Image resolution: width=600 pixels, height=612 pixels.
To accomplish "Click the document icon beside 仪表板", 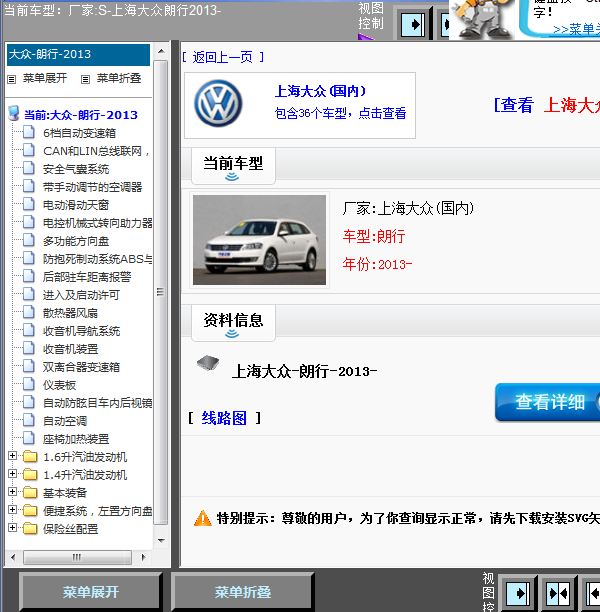I will 28,384.
